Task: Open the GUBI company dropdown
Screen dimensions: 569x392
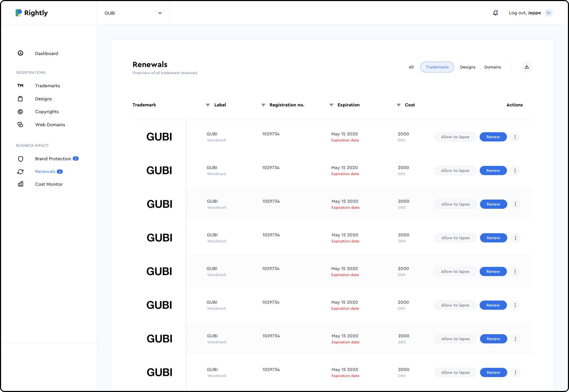Action: [133, 13]
